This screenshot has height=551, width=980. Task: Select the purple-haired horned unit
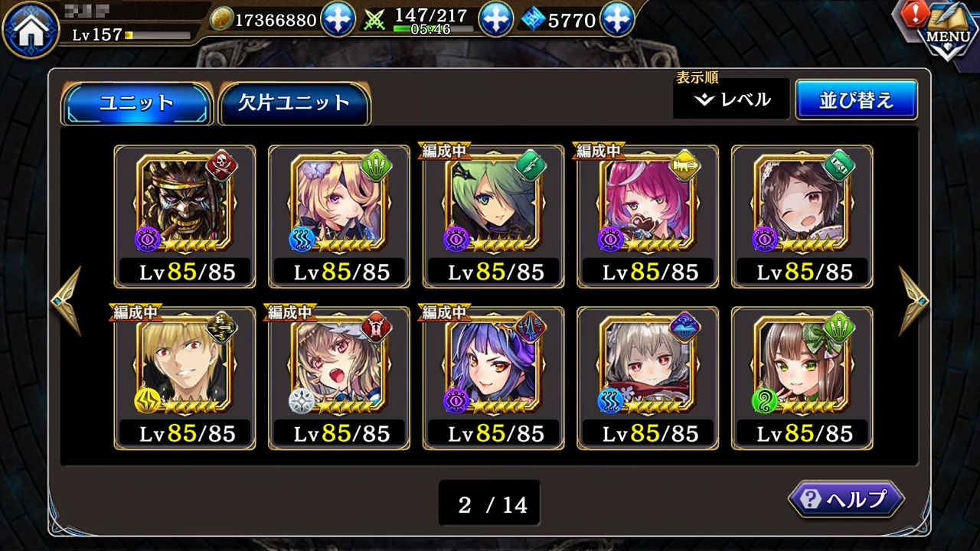[x=494, y=378]
